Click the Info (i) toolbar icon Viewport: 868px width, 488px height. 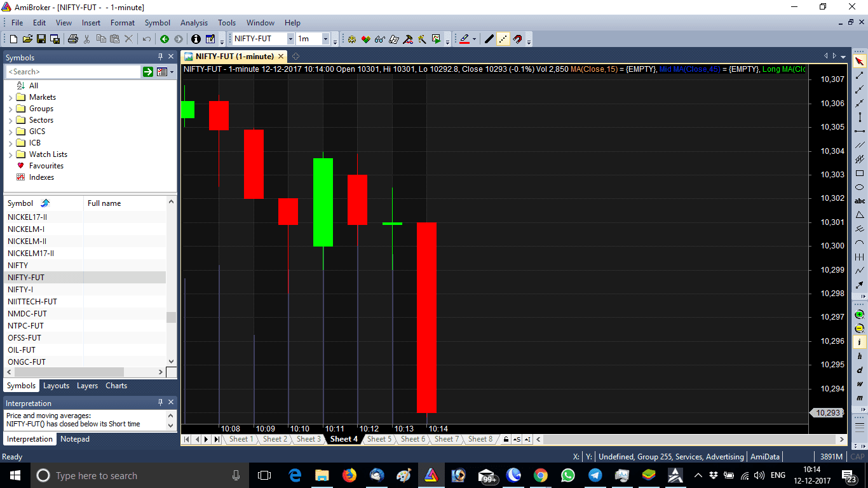[x=196, y=39]
